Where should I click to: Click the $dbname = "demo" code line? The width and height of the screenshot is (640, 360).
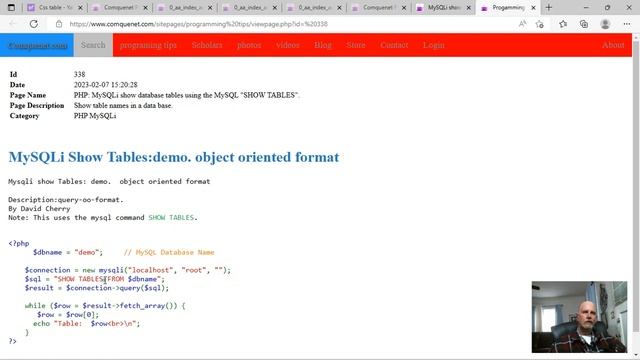click(x=68, y=252)
